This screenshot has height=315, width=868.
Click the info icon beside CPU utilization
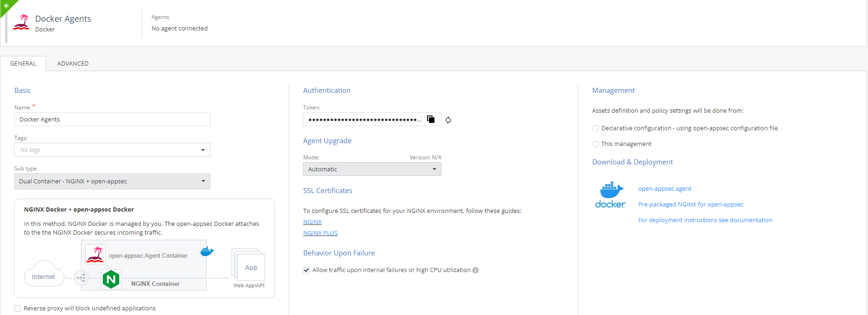click(476, 270)
